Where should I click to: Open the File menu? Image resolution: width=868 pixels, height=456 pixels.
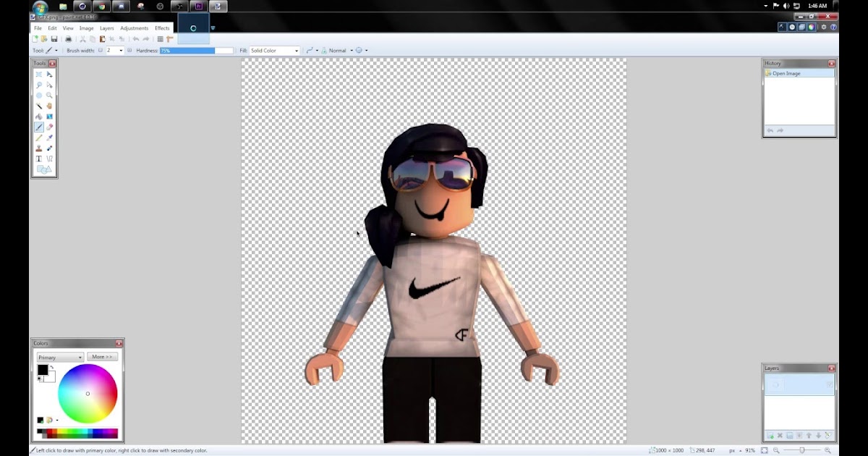(38, 28)
